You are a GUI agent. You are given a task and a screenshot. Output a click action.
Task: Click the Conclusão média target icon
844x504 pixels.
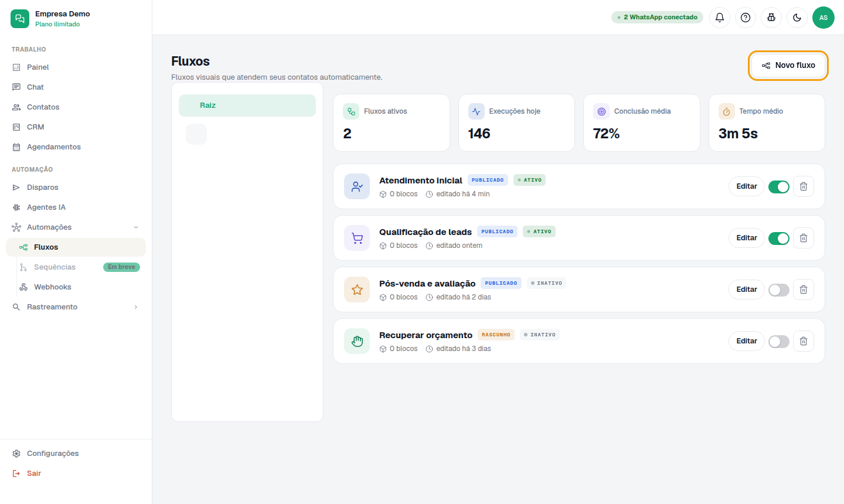point(601,111)
